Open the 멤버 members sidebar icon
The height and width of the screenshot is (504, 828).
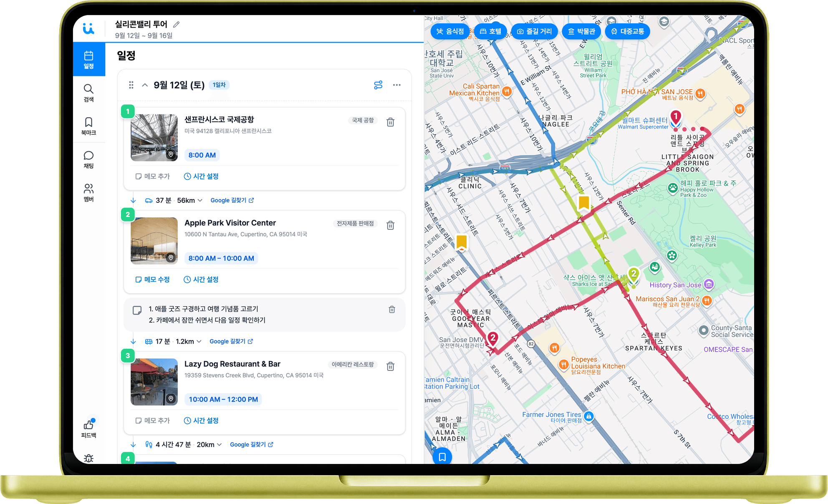click(88, 193)
